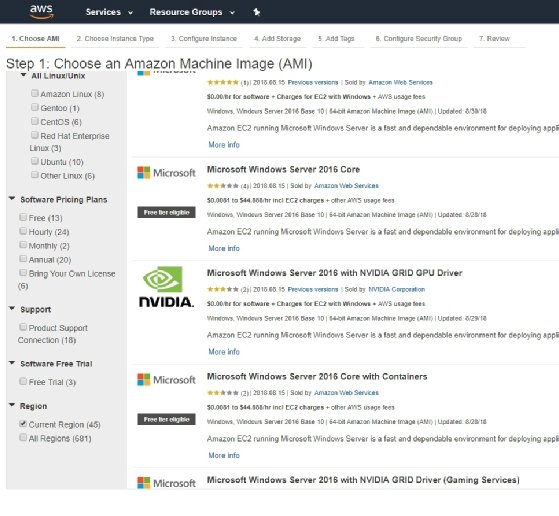The width and height of the screenshot is (559, 516).
Task: Open Previous versions link in NVIDIA listing
Action: (313, 289)
